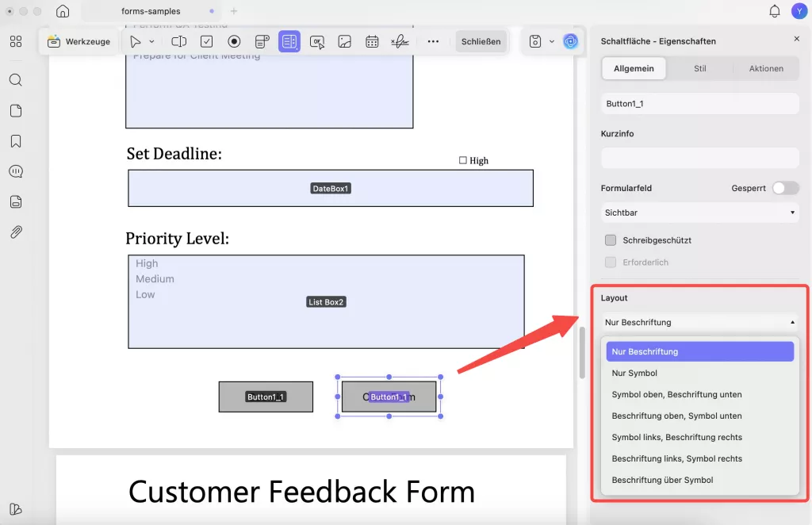Click the Button1_1 name field

699,104
